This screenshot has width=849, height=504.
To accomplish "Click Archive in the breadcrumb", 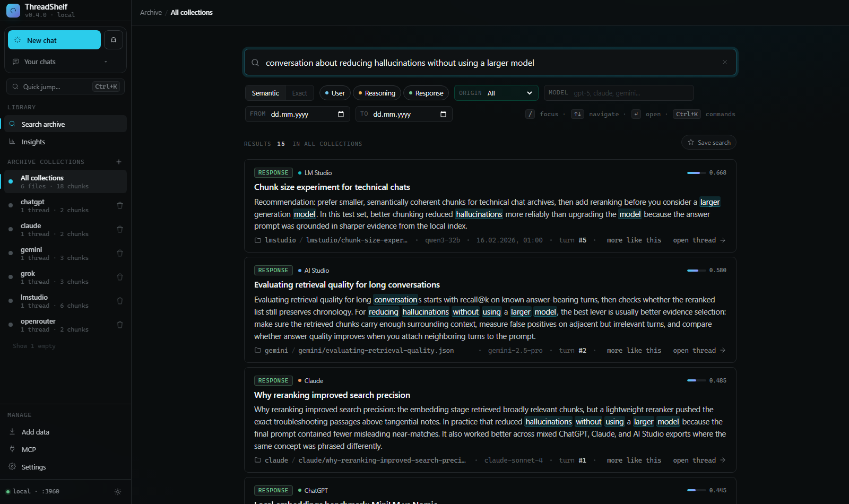I will 151,12.
